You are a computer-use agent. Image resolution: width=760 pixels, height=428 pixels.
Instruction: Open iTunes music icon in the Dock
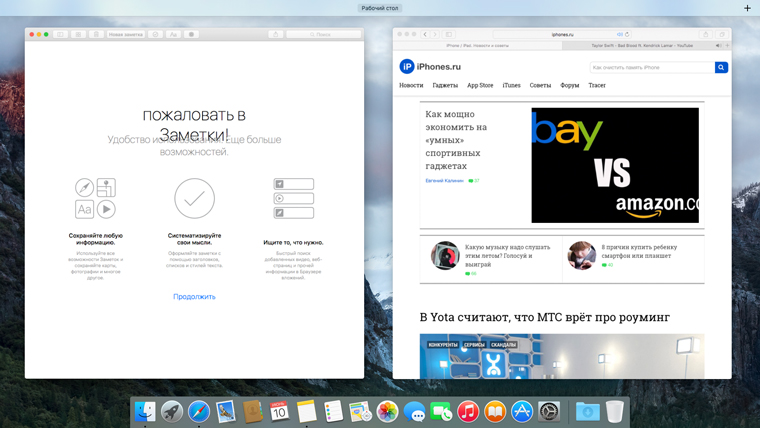(468, 412)
